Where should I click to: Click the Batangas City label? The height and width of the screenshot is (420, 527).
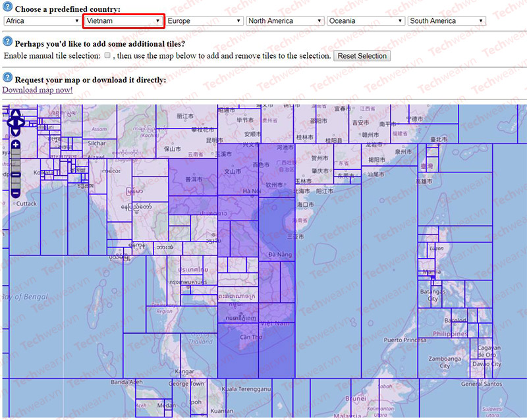click(433, 295)
